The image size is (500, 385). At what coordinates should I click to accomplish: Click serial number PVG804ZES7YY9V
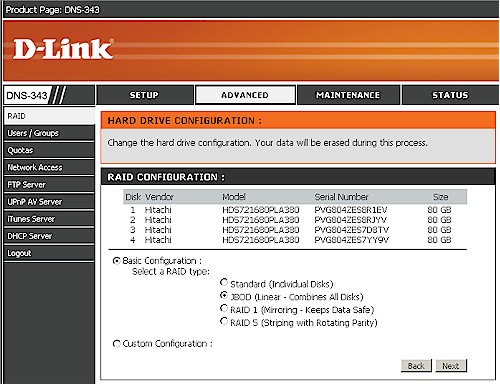[352, 240]
